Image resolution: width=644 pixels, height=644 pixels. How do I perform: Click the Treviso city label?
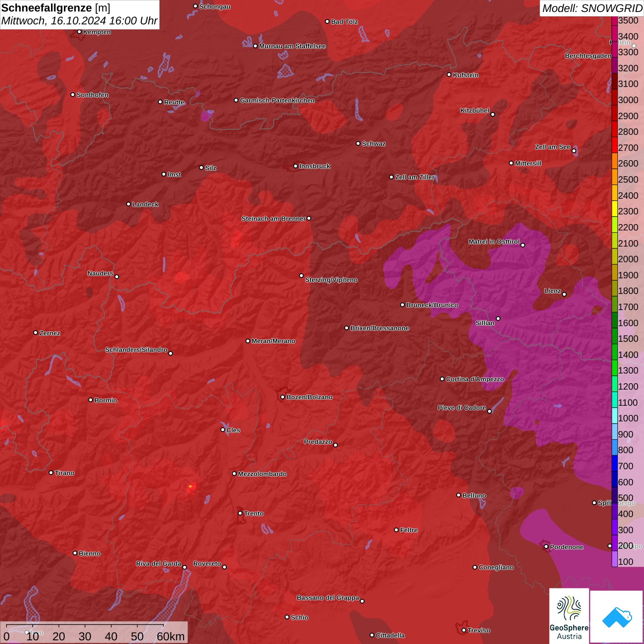[x=478, y=630]
